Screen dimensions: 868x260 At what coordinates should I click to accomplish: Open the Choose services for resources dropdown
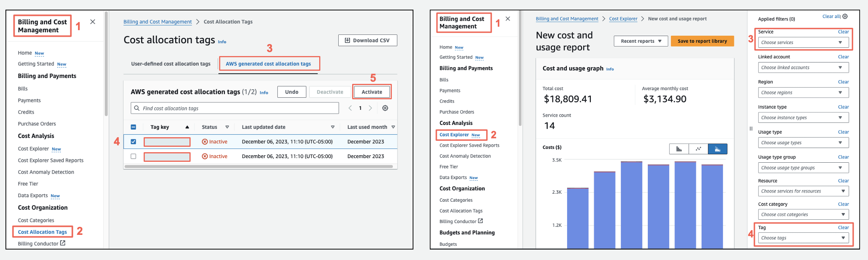[x=803, y=191]
